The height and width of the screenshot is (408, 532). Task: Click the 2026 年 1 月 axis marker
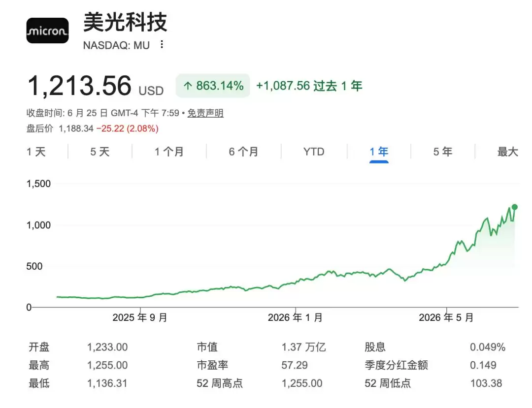(x=295, y=317)
